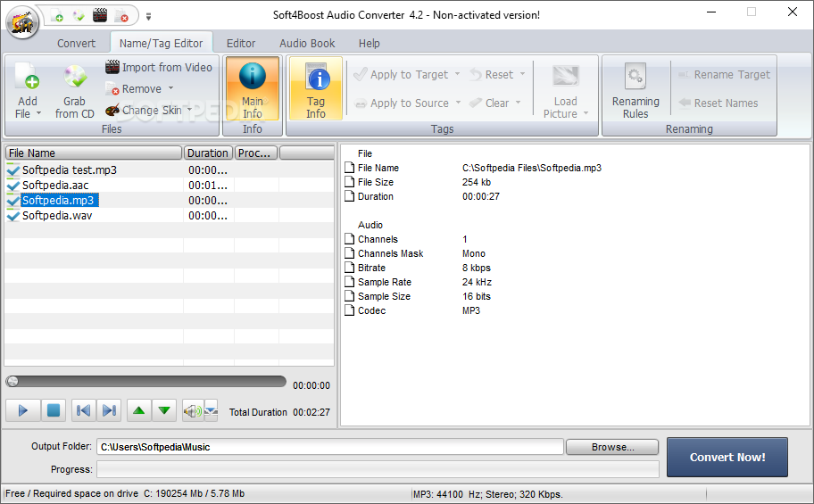This screenshot has width=814, height=504.
Task: Uncheck Softpedia test.mp3 checkmark
Action: 13,170
